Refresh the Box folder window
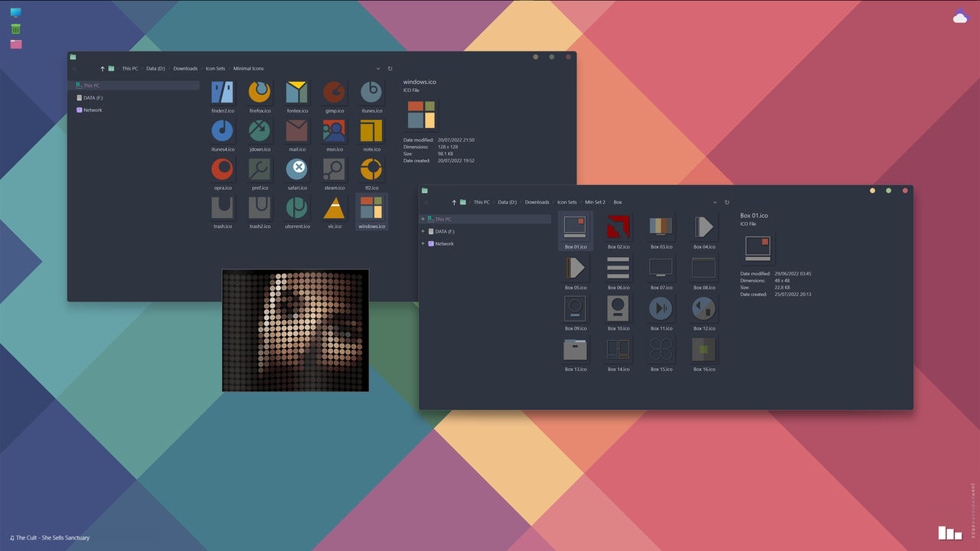Screen dimensions: 980x551 (x=727, y=202)
